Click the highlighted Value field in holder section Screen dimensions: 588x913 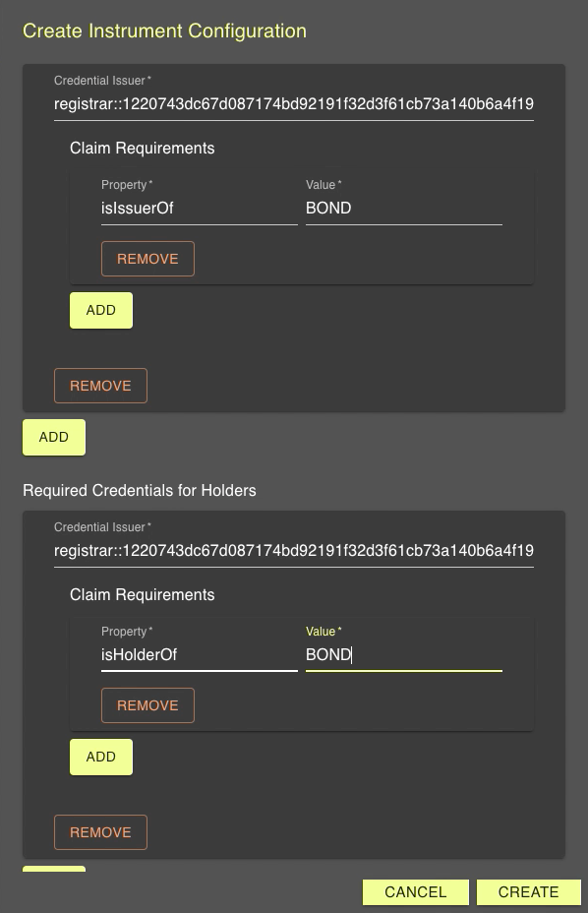tap(401, 655)
